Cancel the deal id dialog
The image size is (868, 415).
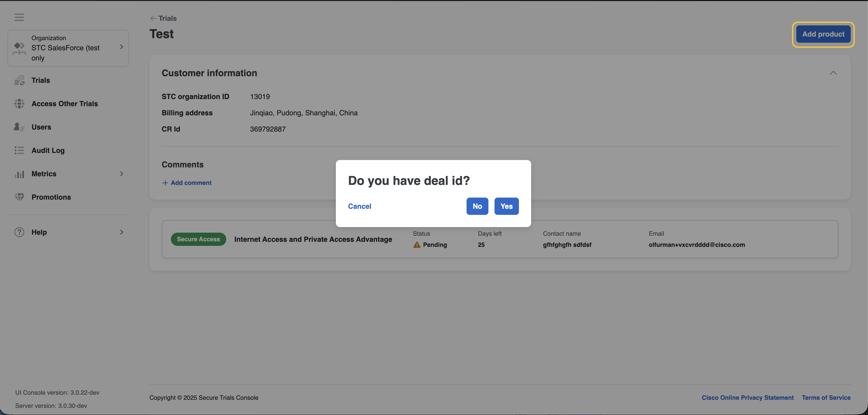coord(359,206)
